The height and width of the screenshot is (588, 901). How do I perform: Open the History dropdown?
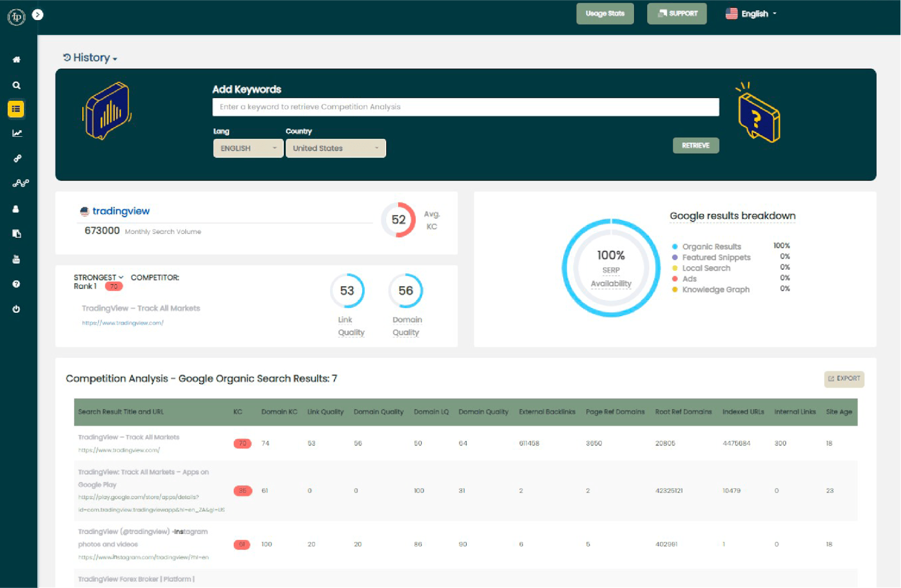(91, 58)
